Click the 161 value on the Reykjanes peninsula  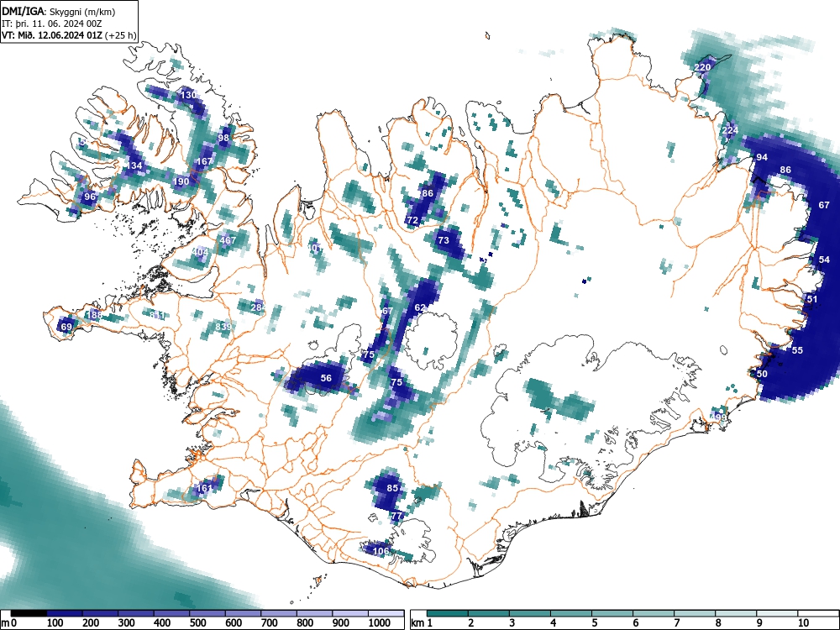tap(204, 488)
